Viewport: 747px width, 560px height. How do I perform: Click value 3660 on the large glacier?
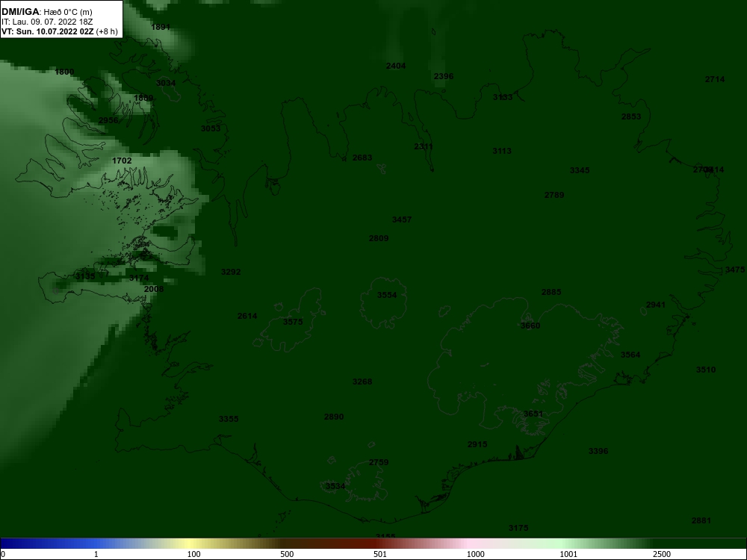coord(530,326)
